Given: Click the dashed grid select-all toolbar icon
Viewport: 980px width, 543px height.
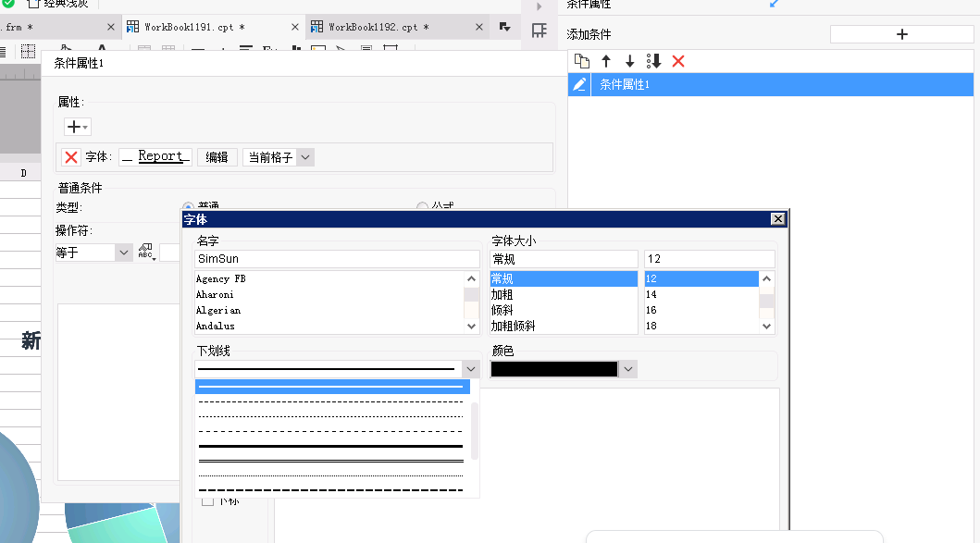Looking at the screenshot, I should click(x=28, y=51).
